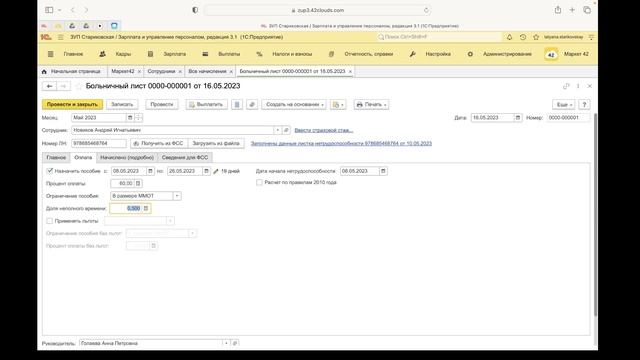The height and width of the screenshot is (360, 640).
Task: Focus Доля неполного времени value field
Action: coord(126,208)
